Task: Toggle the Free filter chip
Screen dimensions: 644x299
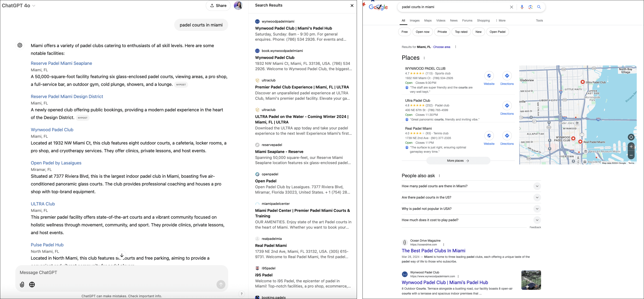Action: tap(405, 32)
